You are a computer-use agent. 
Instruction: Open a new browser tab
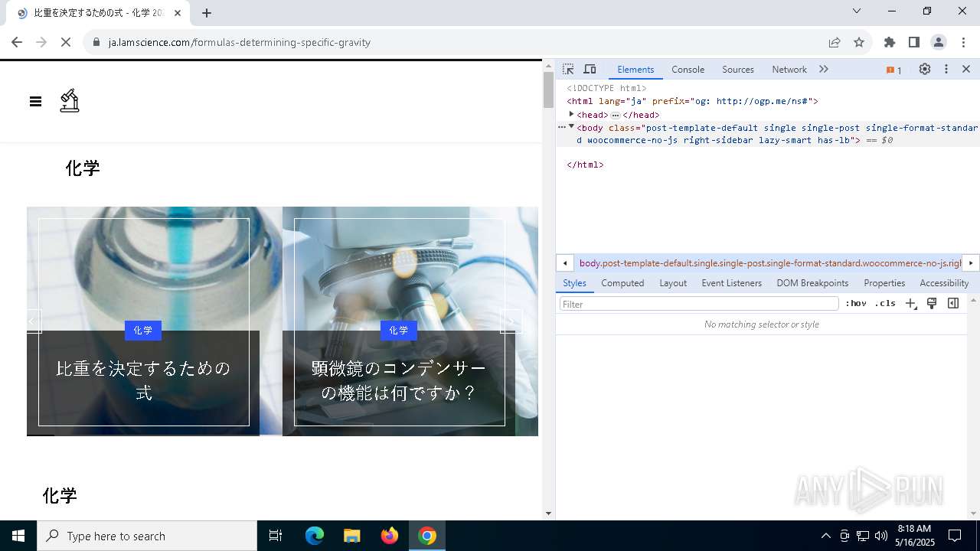tap(207, 13)
